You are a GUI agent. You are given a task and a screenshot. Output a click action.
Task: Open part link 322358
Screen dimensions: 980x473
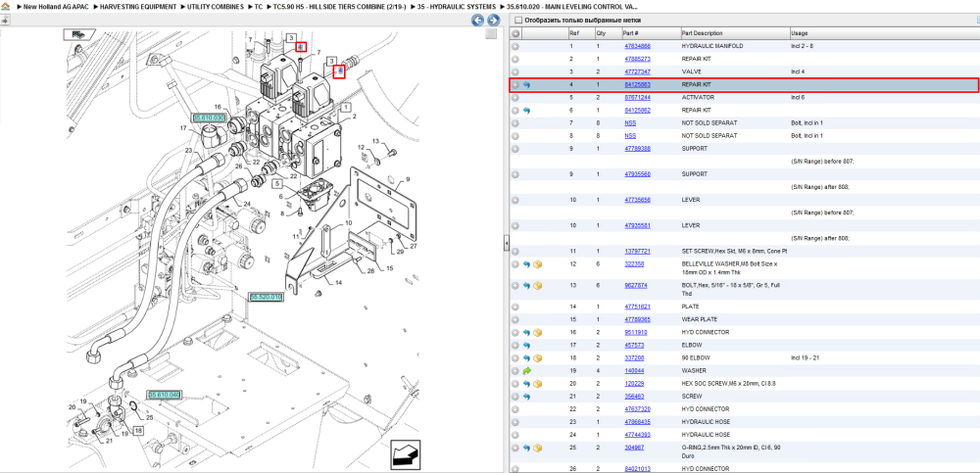tap(634, 263)
